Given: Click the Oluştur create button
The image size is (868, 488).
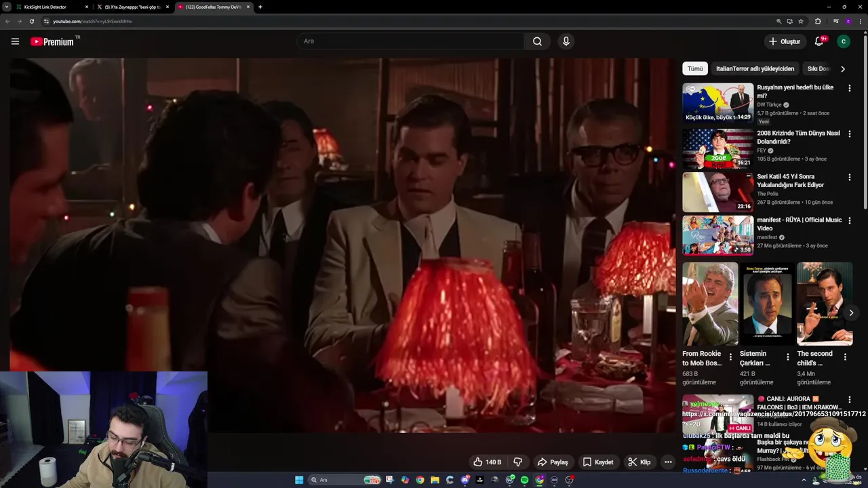Looking at the screenshot, I should pos(785,41).
